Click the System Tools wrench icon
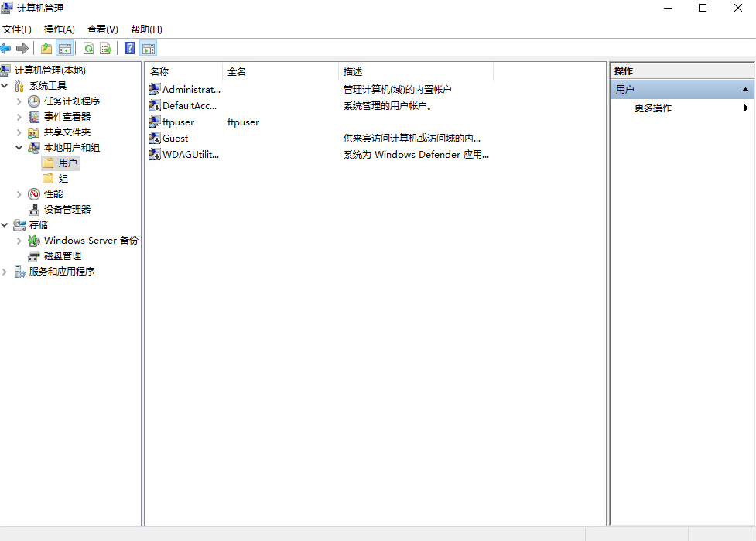The image size is (756, 541). [x=19, y=86]
